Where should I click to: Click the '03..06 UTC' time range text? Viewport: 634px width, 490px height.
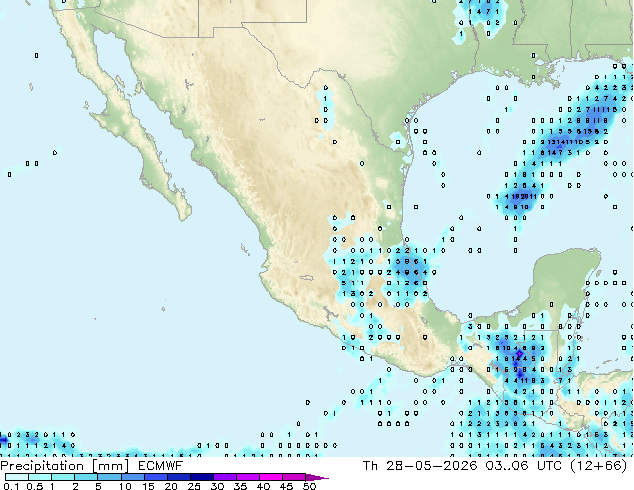pyautogui.click(x=524, y=466)
